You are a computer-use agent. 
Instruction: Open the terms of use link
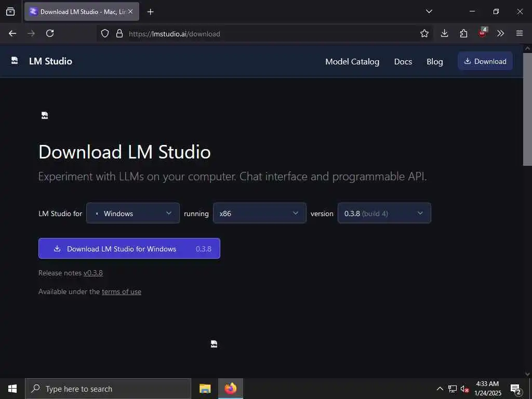tap(122, 291)
